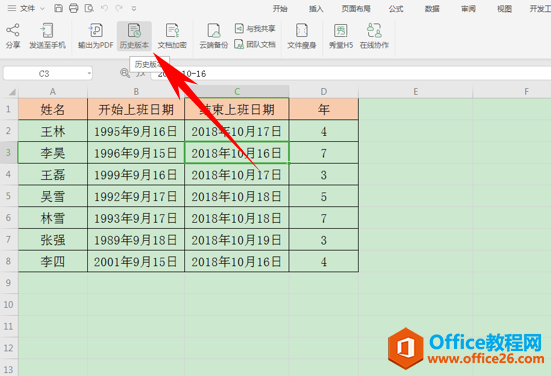Image resolution: width=551 pixels, height=376 pixels.
Task: Switch to the 插入 ribbon tab
Action: [x=316, y=9]
